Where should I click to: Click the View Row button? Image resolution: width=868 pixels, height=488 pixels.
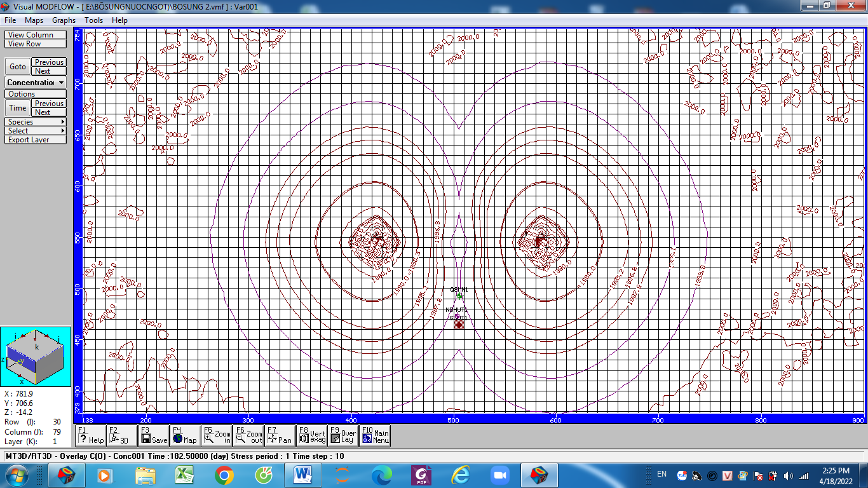pos(35,44)
